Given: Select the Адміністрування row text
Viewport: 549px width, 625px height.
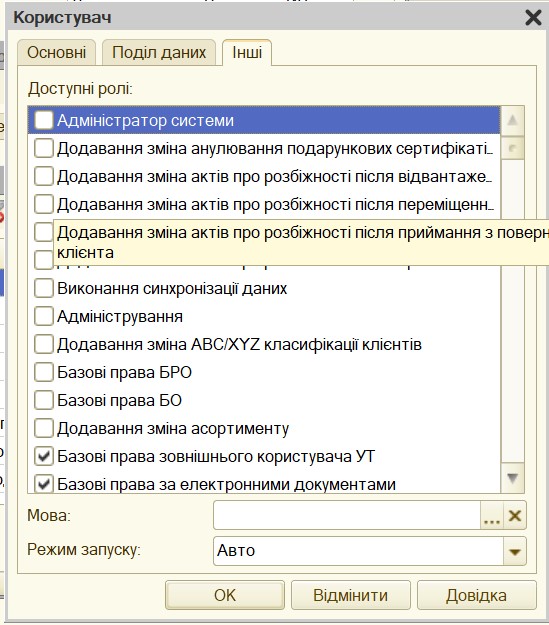Looking at the screenshot, I should pyautogui.click(x=120, y=316).
